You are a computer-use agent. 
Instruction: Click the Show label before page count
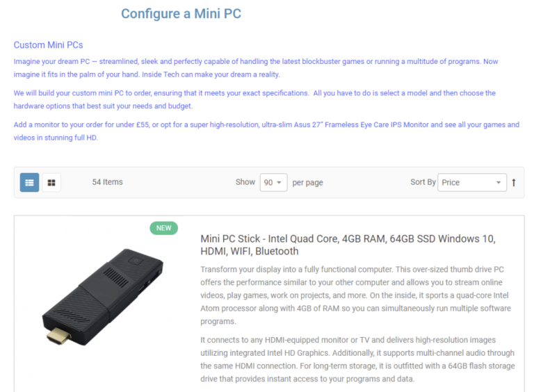245,182
